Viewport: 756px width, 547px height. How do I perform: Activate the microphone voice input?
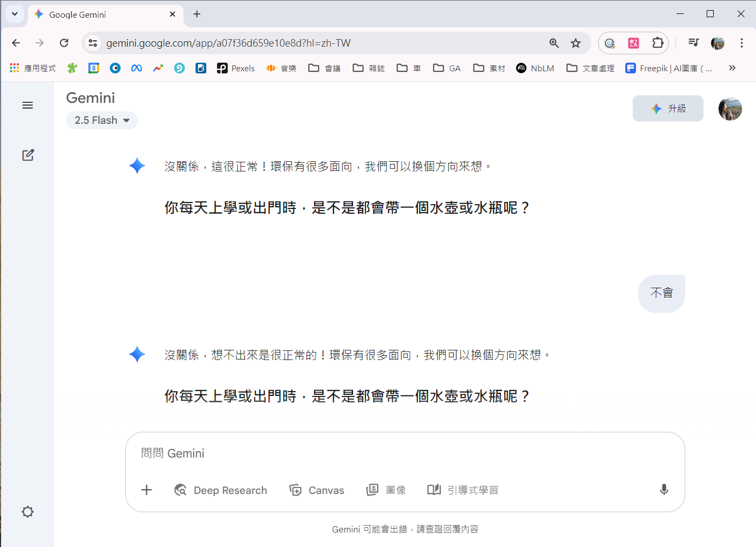click(664, 490)
